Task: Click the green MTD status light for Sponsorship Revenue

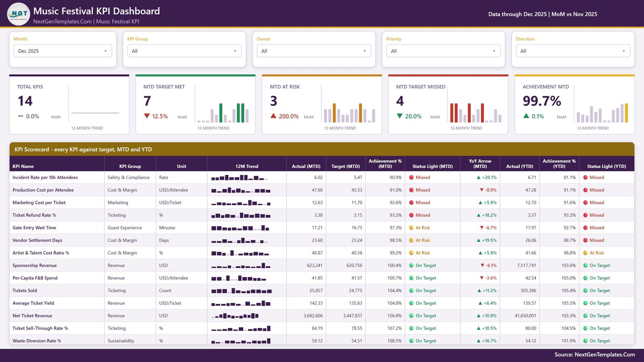Action: tap(412, 265)
